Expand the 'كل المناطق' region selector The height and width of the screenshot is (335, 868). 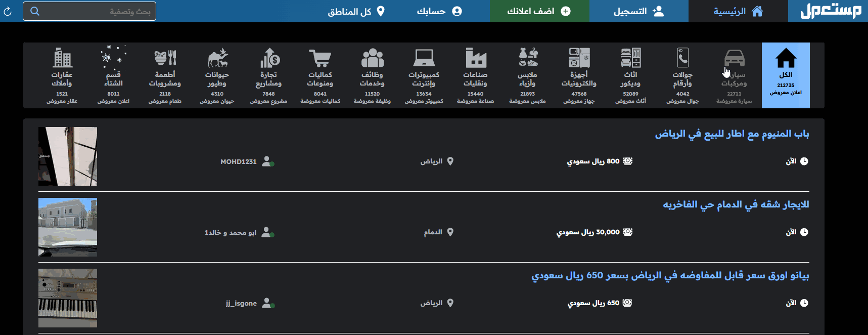(356, 11)
